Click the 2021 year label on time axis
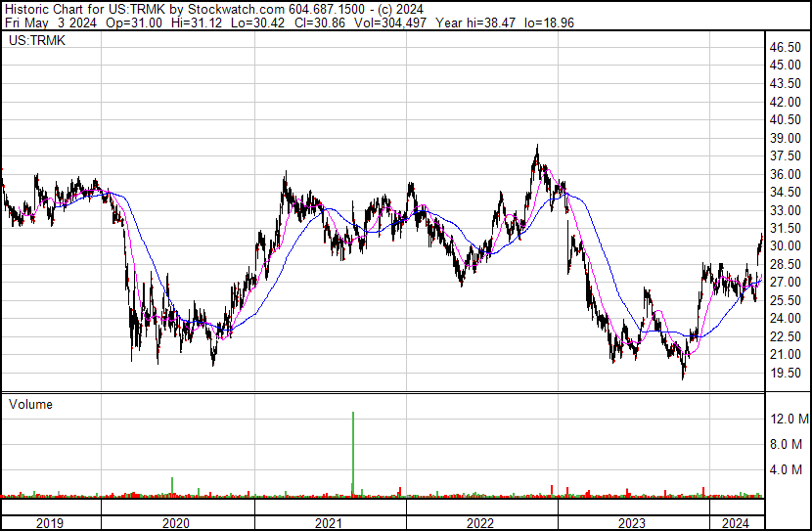The image size is (812, 531). pos(329,523)
